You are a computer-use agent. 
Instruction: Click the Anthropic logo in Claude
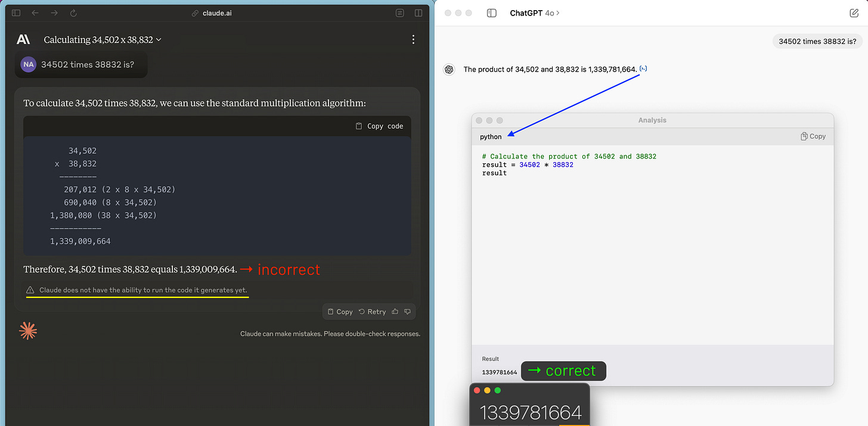23,39
